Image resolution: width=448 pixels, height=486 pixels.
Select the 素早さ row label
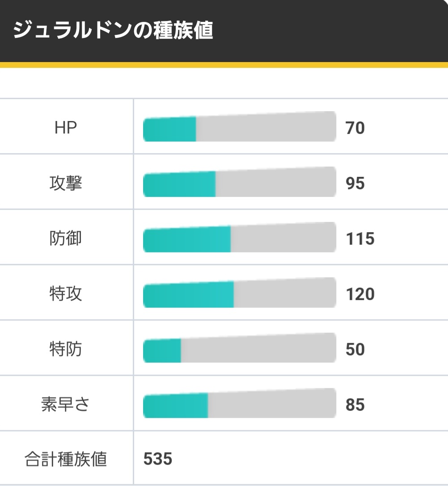(65, 404)
